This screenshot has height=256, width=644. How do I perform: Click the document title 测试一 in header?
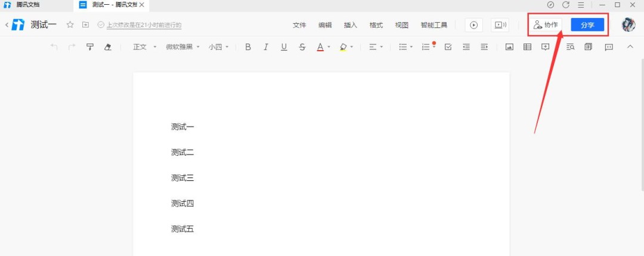tap(44, 24)
